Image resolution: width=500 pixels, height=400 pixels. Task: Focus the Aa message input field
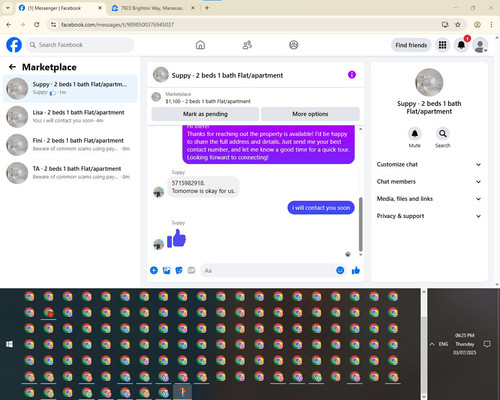tap(268, 270)
